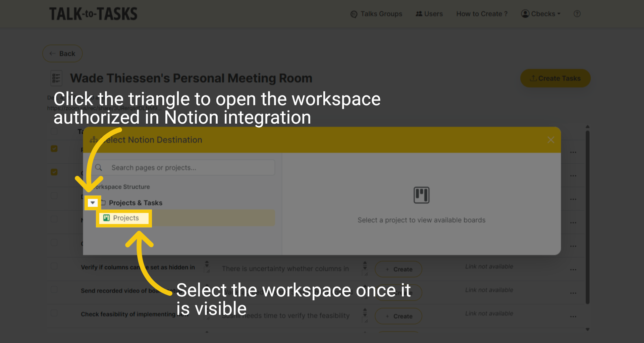644x343 pixels.
Task: Go back with the Back button
Action: (x=62, y=54)
